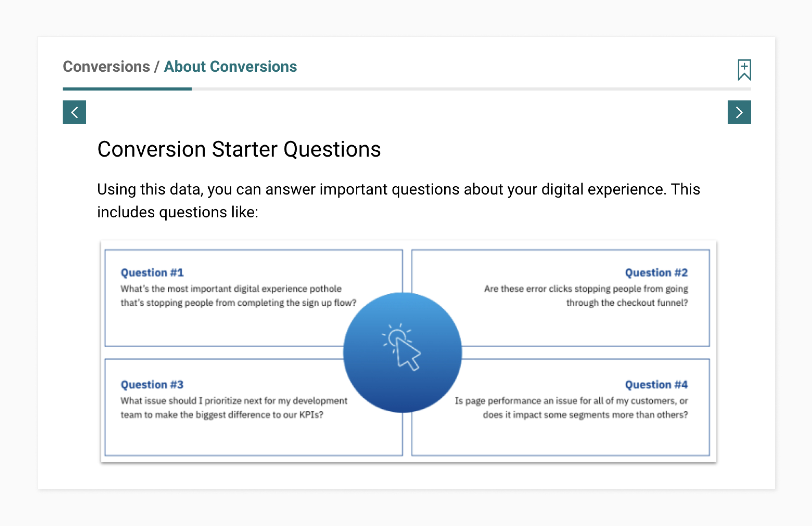Click the Question #3 heading
The width and height of the screenshot is (812, 526).
(152, 384)
